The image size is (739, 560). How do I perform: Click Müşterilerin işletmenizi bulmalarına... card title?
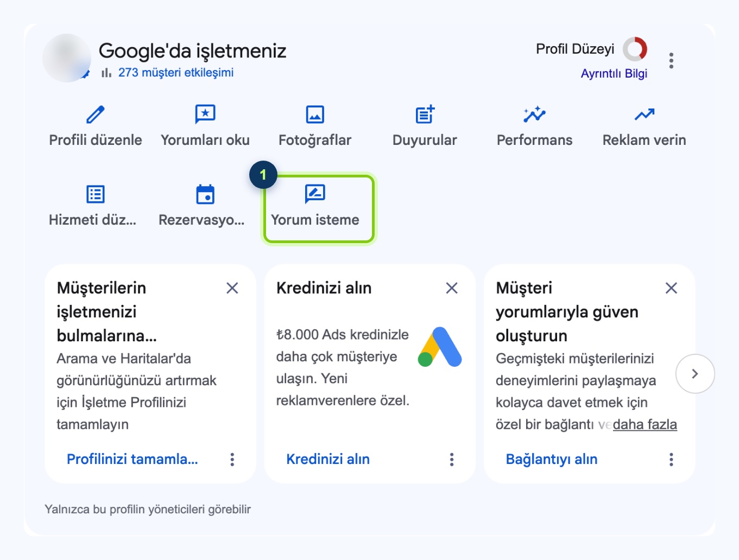pos(107,311)
